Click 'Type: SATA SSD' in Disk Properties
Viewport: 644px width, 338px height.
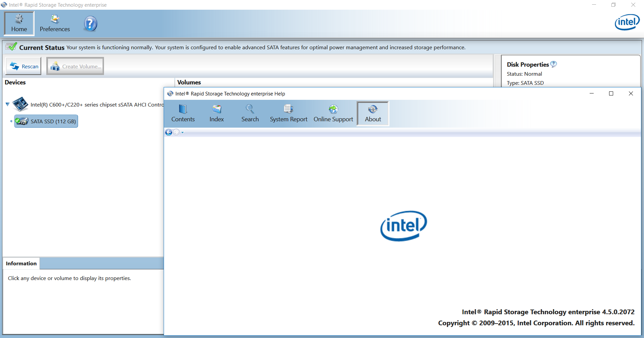click(x=525, y=83)
